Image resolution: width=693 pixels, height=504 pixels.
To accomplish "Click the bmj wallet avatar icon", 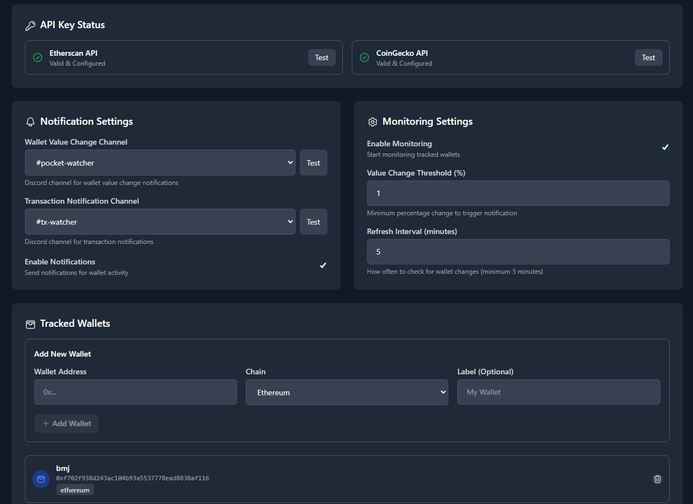I will [41, 479].
